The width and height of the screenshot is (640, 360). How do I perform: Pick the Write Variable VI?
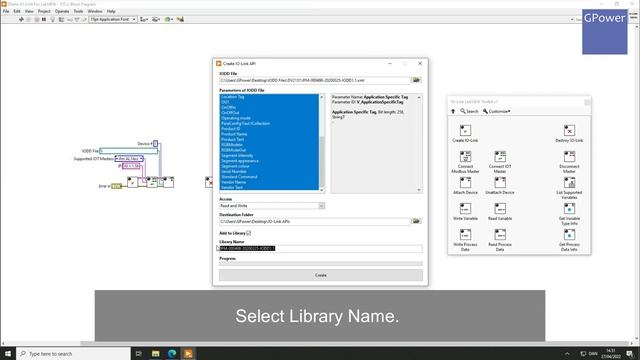click(465, 209)
